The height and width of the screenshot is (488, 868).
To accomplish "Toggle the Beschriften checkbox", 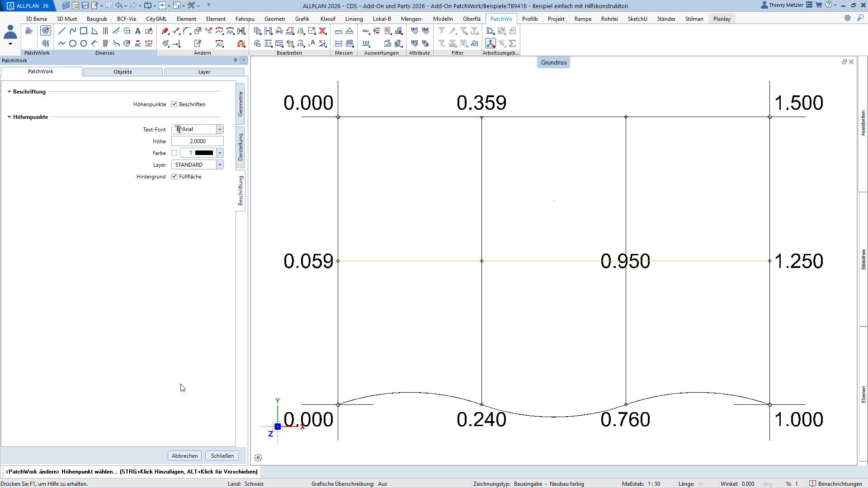I will pos(174,104).
